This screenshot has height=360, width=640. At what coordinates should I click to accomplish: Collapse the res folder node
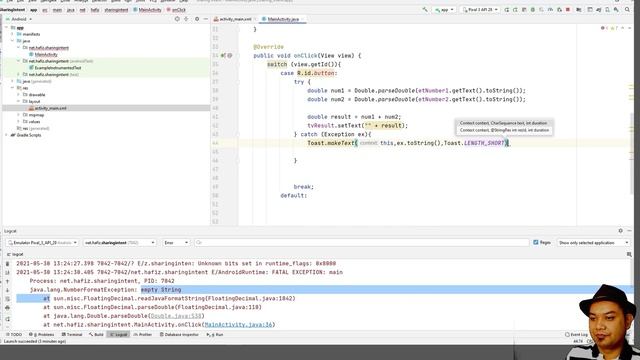click(x=12, y=88)
